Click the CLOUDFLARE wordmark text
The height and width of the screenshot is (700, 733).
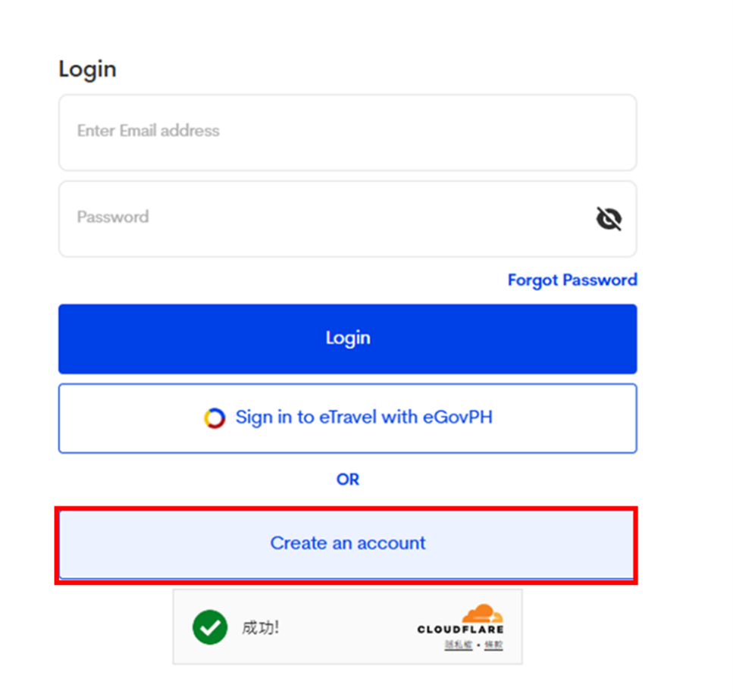[x=460, y=629]
